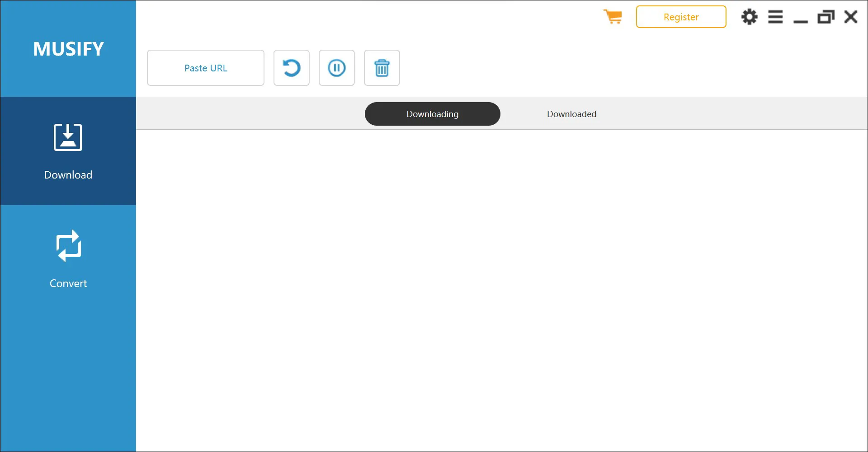
Task: Stay on the Downloading tab
Action: coord(432,114)
